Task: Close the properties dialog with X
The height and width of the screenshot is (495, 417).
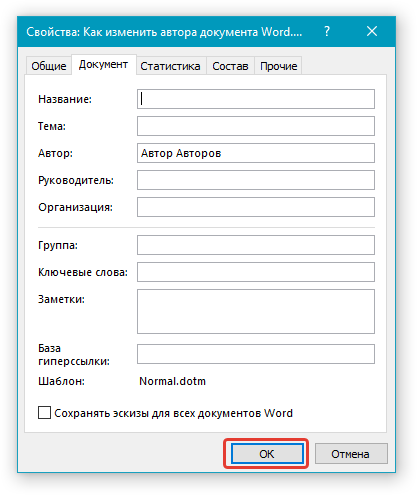Action: coord(372,31)
